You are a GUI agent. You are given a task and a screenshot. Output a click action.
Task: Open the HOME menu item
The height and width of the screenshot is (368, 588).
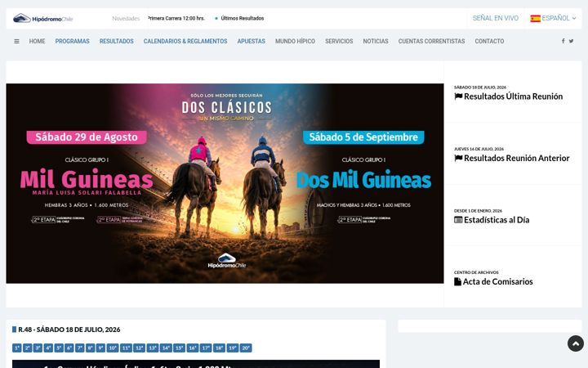click(37, 42)
